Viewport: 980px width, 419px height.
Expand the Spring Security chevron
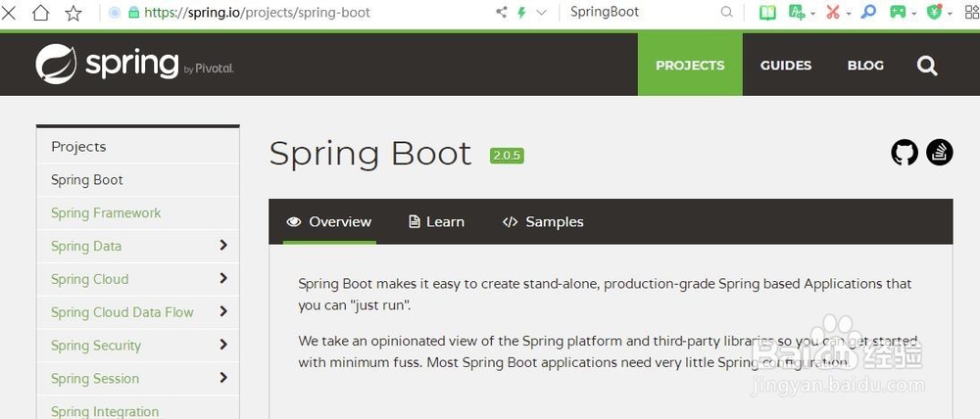[223, 345]
